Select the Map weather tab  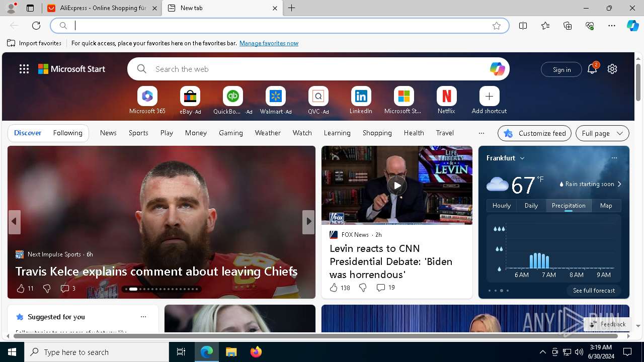pyautogui.click(x=606, y=206)
